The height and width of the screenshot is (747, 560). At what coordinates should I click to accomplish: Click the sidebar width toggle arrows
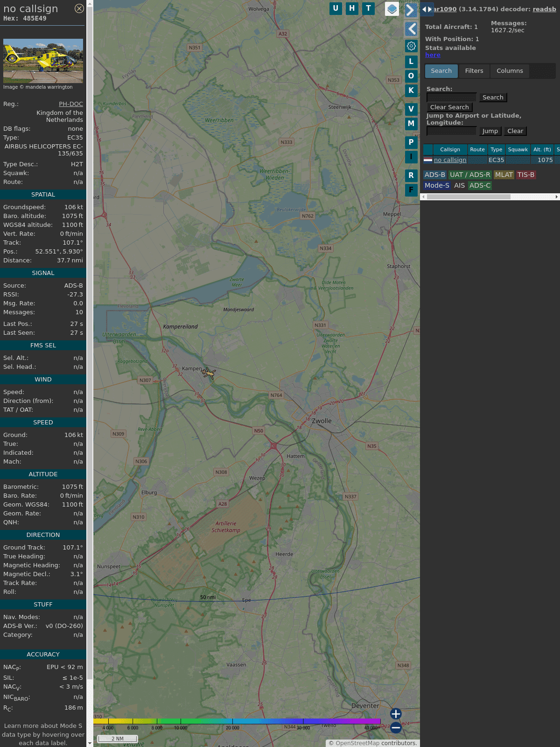[x=427, y=9]
